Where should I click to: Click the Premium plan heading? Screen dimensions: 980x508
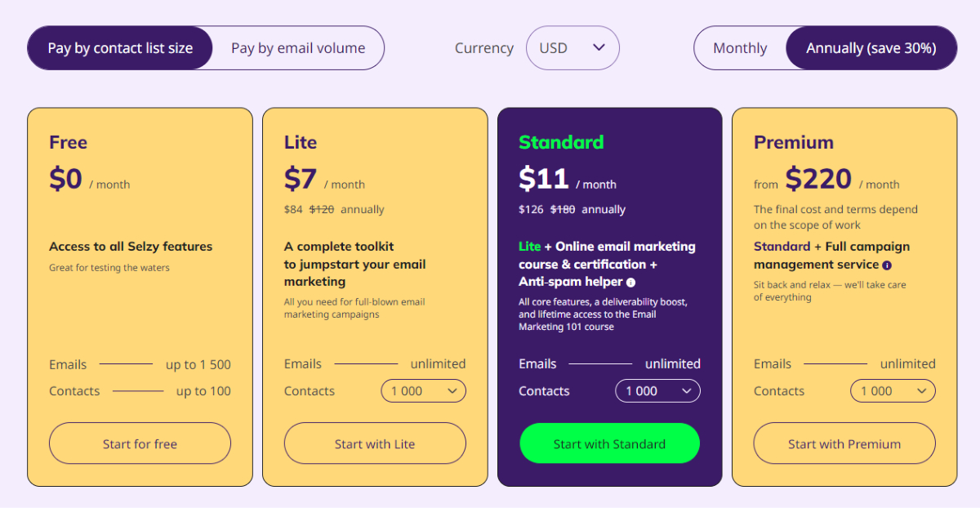coord(794,142)
